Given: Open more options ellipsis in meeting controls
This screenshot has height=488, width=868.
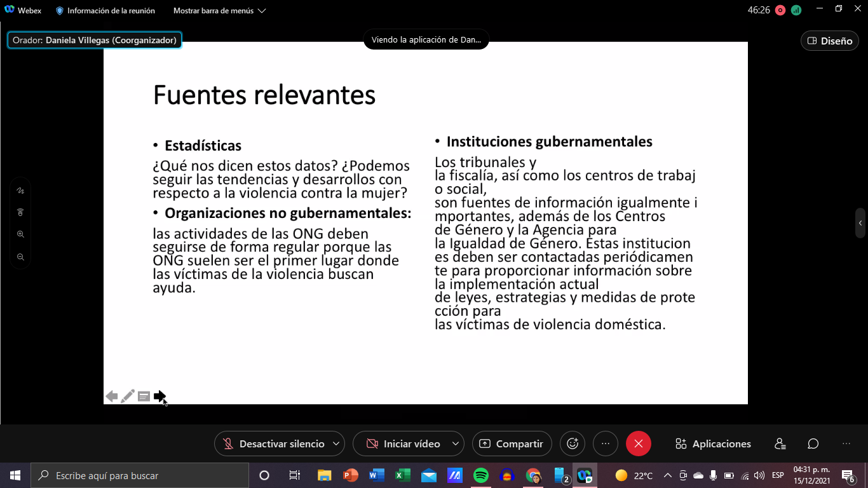Looking at the screenshot, I should [x=606, y=444].
